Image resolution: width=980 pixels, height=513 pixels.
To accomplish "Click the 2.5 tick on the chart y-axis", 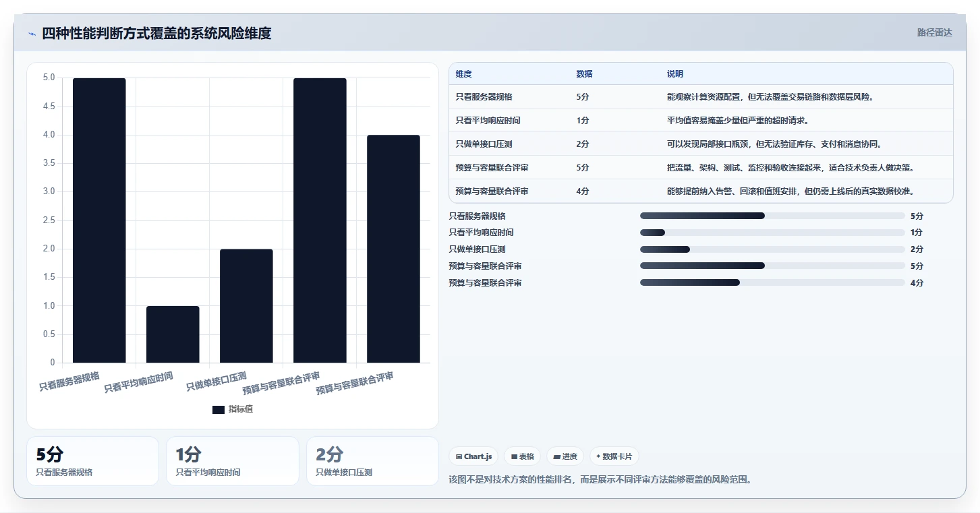I will tap(49, 220).
